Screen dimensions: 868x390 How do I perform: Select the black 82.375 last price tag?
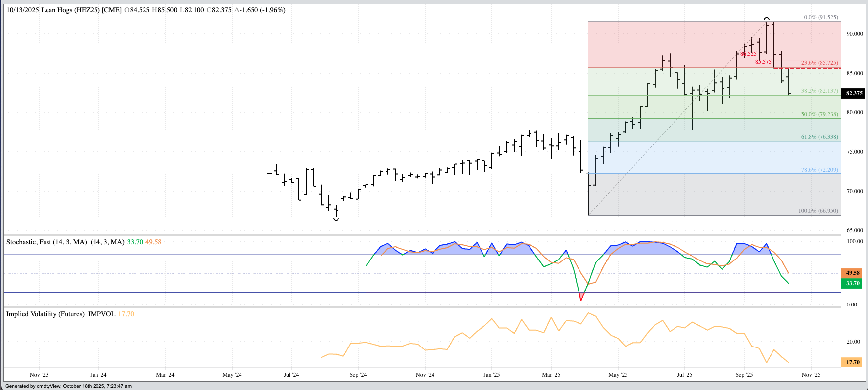[854, 93]
